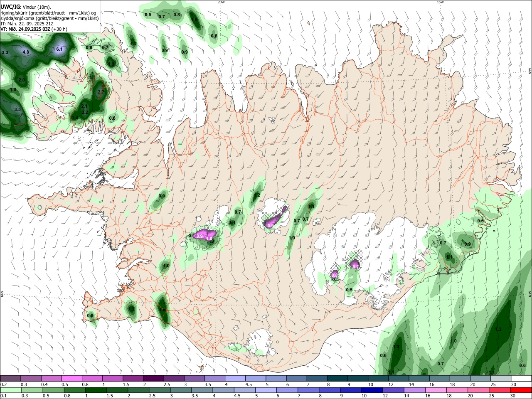Click the '20W' longitude label
The width and height of the screenshot is (532, 399).
coord(221,2)
